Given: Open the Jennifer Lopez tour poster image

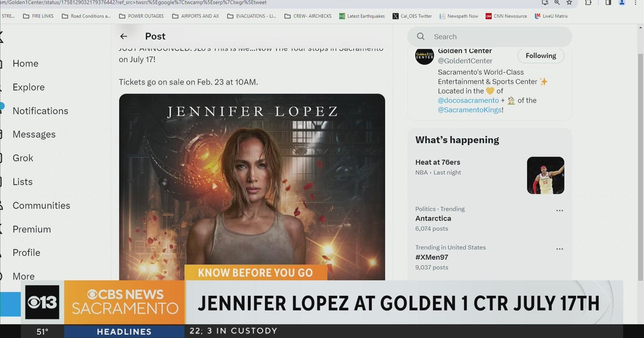Looking at the screenshot, I should [x=252, y=187].
